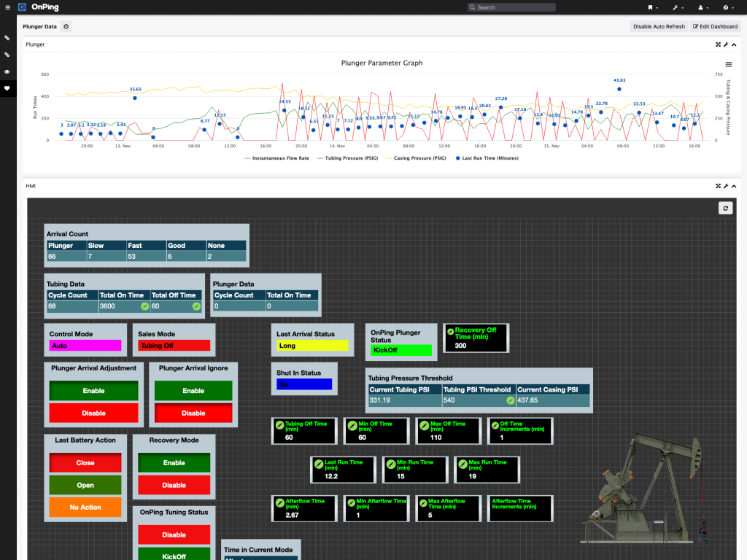Open HMI panel wrench settings
Viewport: 747px width, 560px height.
[x=726, y=186]
